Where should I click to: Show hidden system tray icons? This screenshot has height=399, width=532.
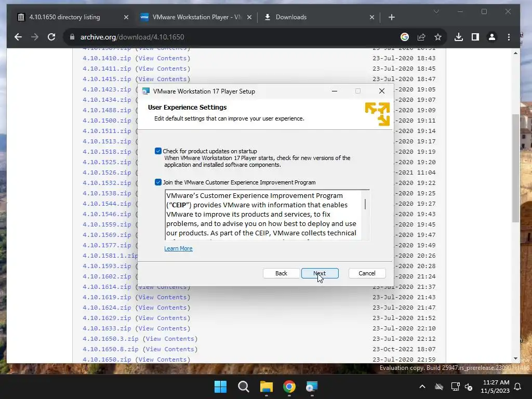(422, 387)
